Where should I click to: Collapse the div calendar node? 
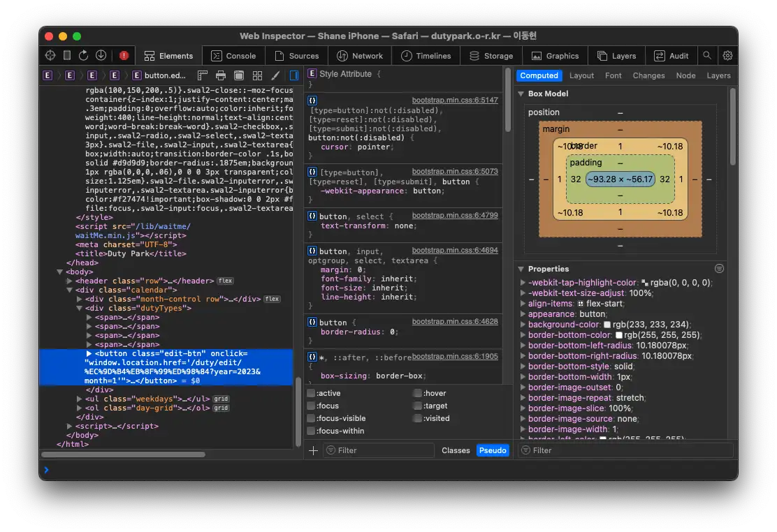[69, 290]
